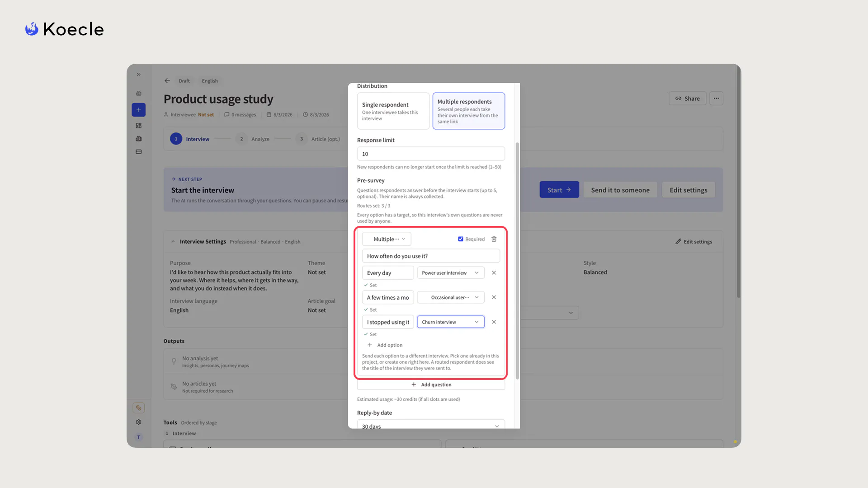This screenshot has width=868, height=488.
Task: Click 'Estimated usage: ~30 credits' text
Action: click(x=408, y=399)
